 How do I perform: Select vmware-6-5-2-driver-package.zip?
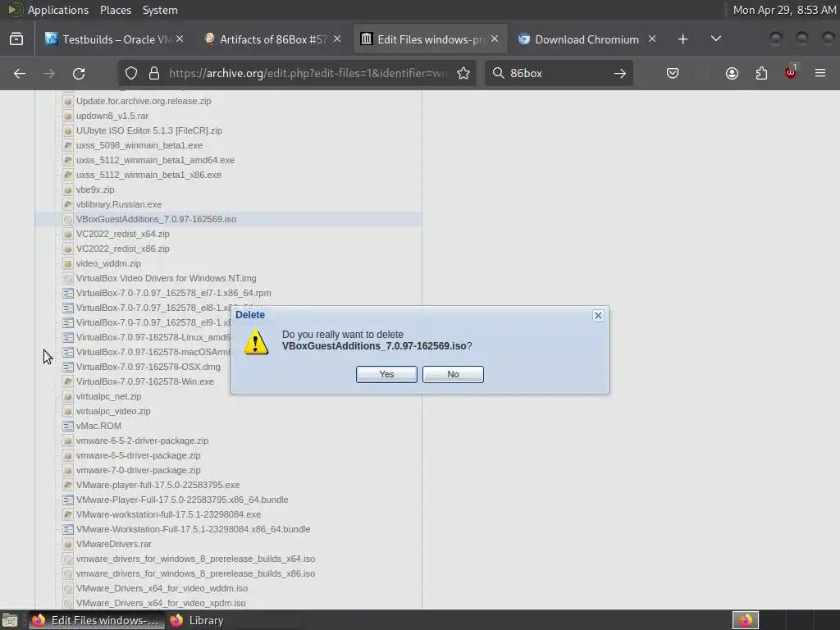tap(142, 441)
